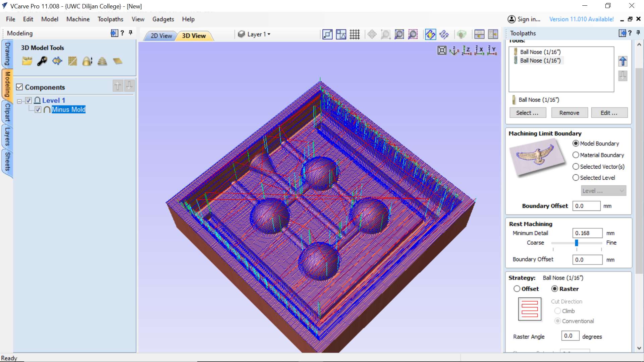Viewport: 644px width, 362px height.
Task: Choose the Offset strategy radio button
Action: pos(517,289)
